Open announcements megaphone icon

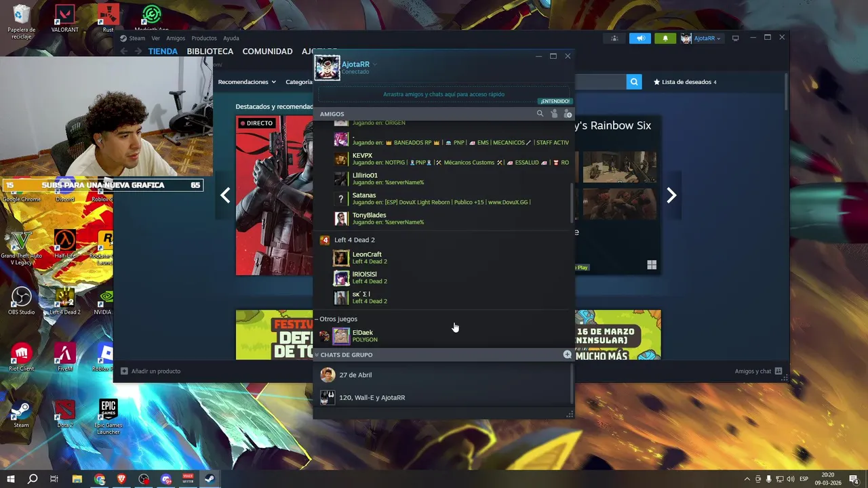[639, 38]
